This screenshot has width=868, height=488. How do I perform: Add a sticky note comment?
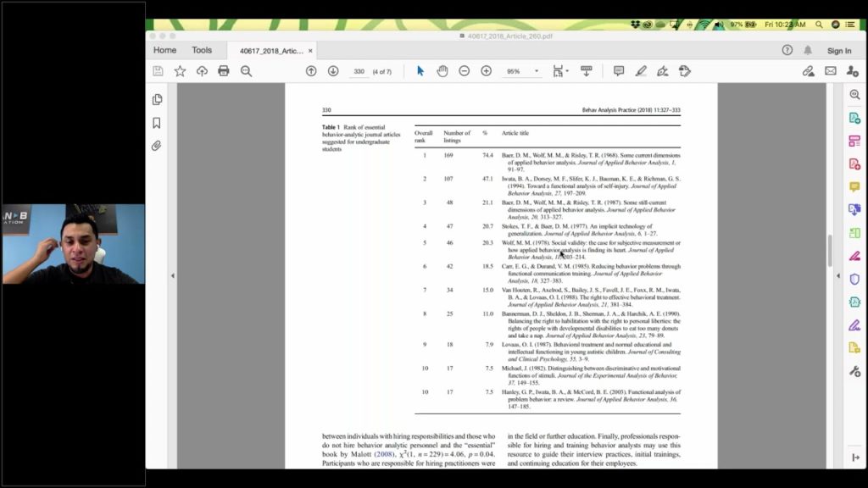(x=620, y=70)
